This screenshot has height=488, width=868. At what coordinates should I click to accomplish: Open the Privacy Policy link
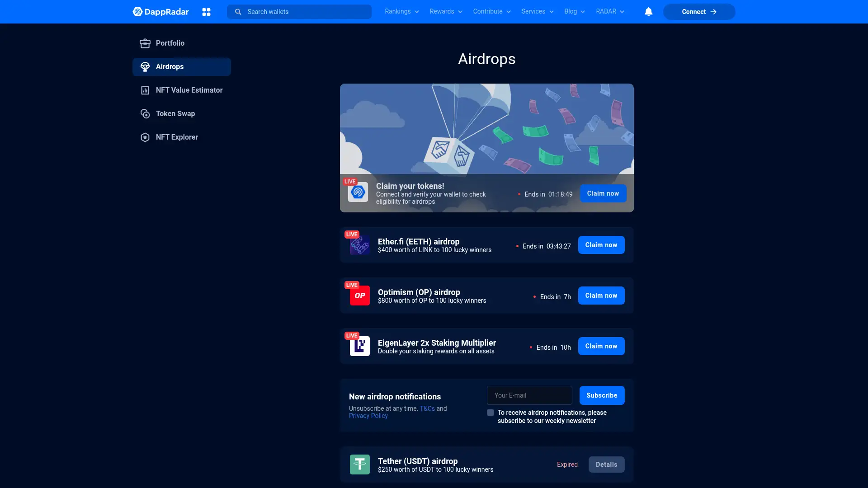(x=368, y=416)
